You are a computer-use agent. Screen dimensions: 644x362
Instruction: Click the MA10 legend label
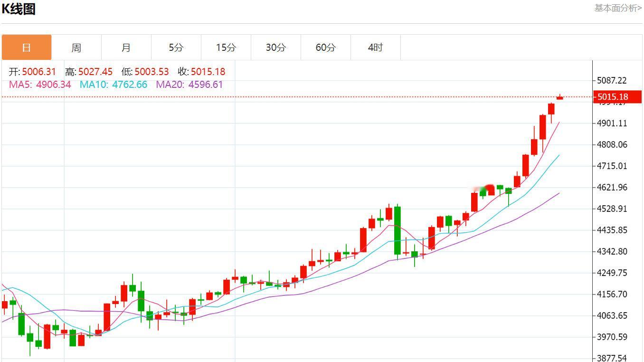coord(114,85)
